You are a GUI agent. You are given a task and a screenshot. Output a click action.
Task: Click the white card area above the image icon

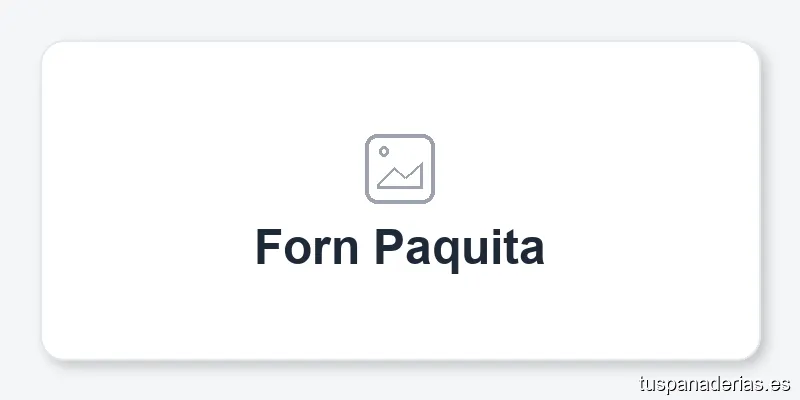400,88
